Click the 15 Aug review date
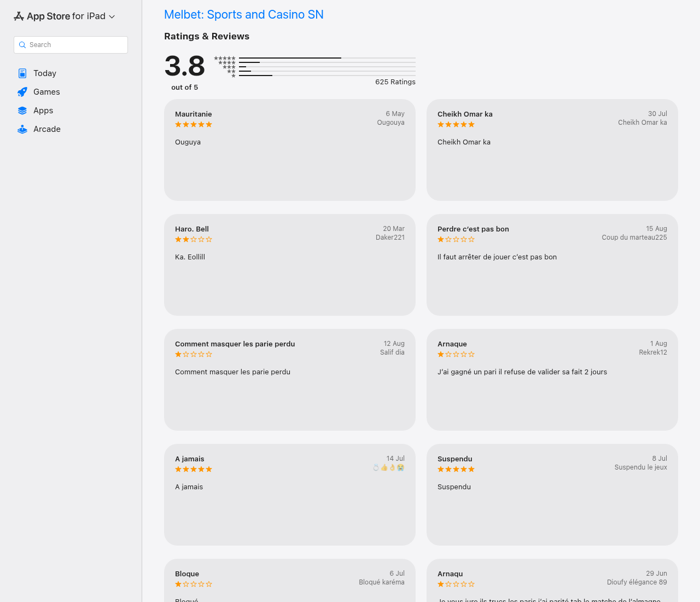The image size is (700, 602). point(656,229)
